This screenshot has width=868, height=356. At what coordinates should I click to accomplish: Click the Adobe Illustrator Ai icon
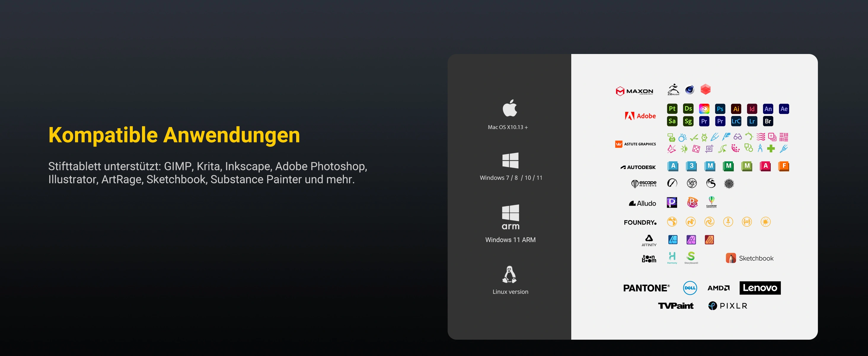click(x=736, y=109)
